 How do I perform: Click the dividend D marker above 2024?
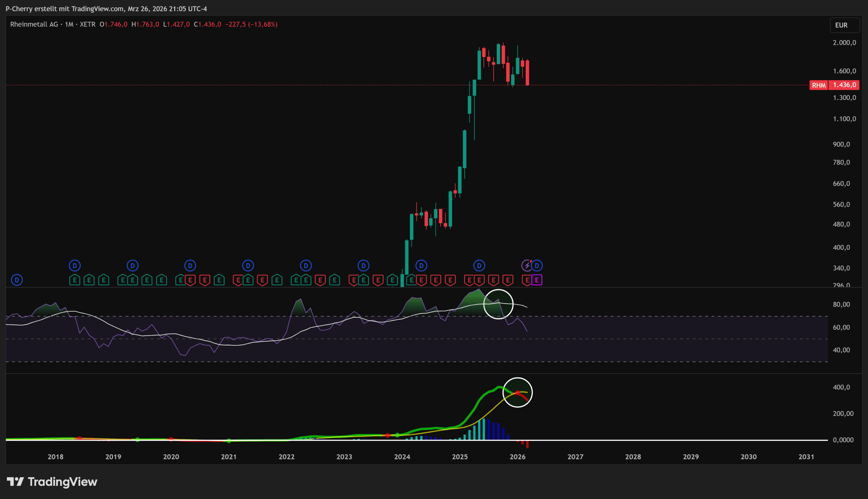[421, 265]
